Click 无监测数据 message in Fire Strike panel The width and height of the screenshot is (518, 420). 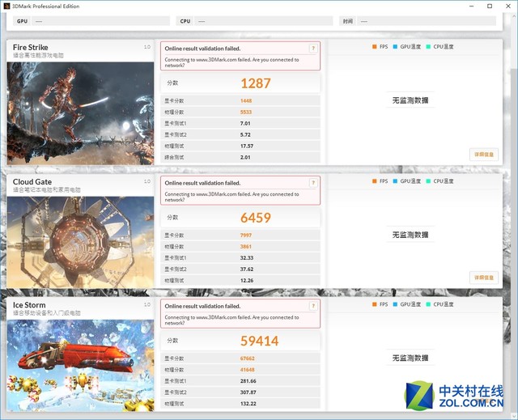point(410,100)
